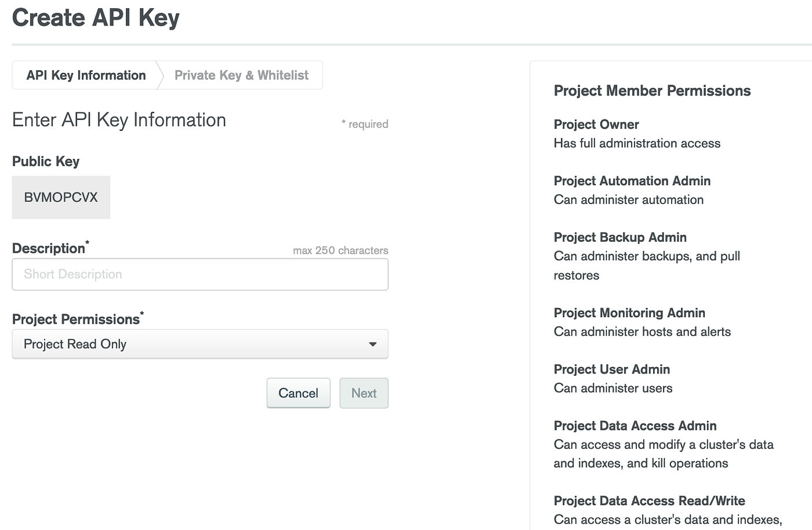
Task: Click the Short Description input field
Action: tap(200, 274)
